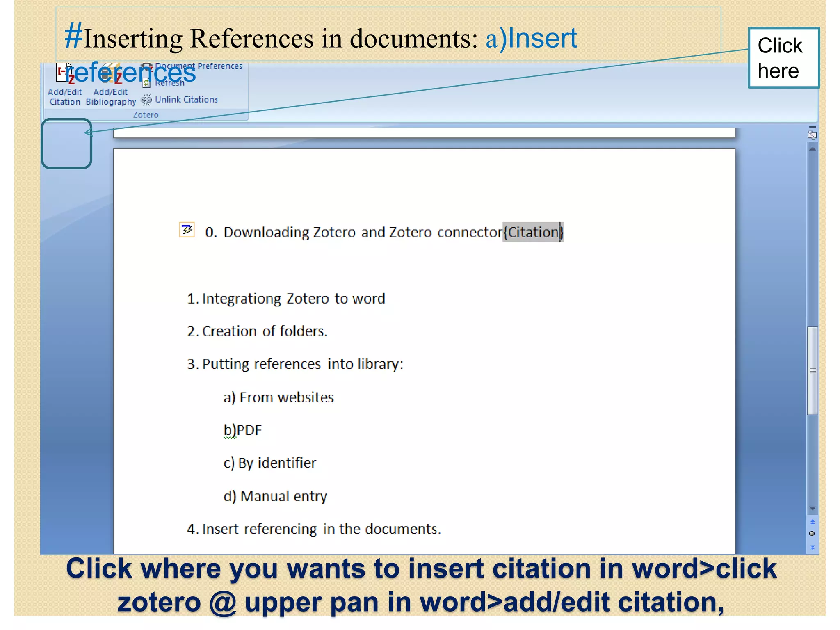The image size is (840, 630).
Task: Click the vertical scrollbar thumb
Action: 813,371
